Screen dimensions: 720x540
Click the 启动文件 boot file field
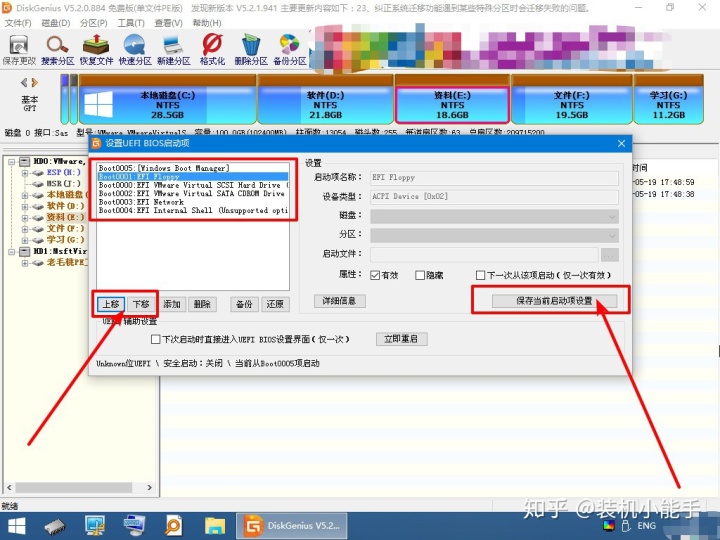[484, 254]
